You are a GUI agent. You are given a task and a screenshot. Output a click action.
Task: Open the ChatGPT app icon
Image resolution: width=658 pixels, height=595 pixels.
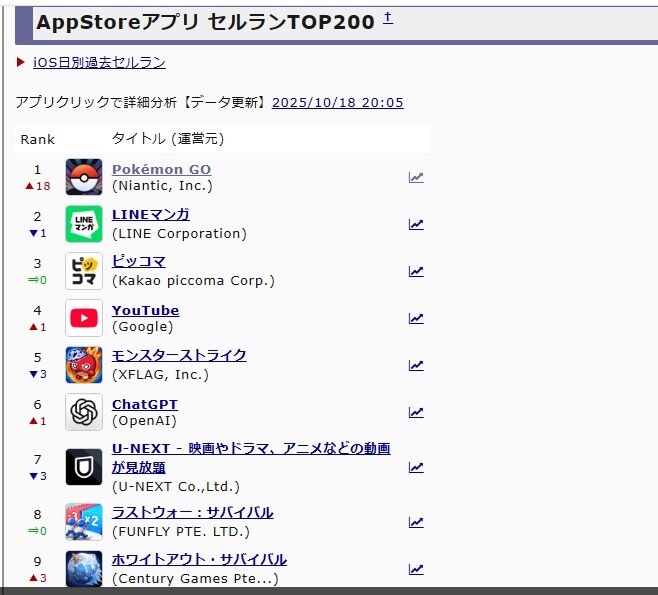click(x=84, y=412)
